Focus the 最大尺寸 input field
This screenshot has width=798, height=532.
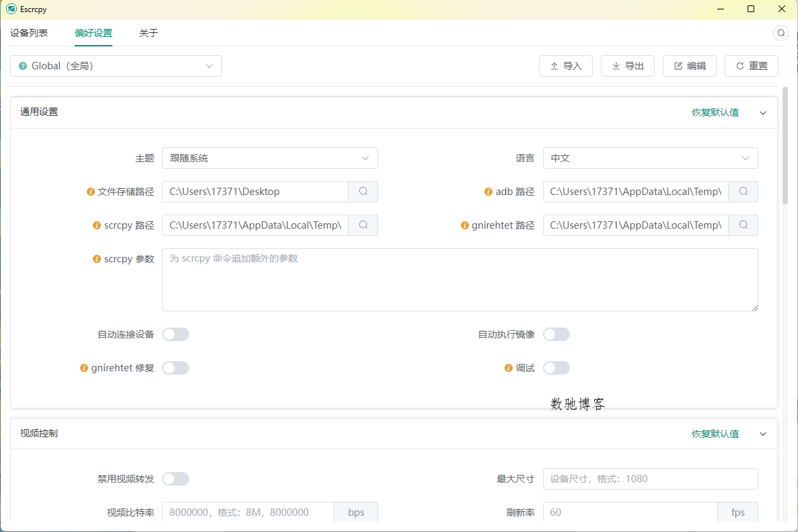(651, 479)
